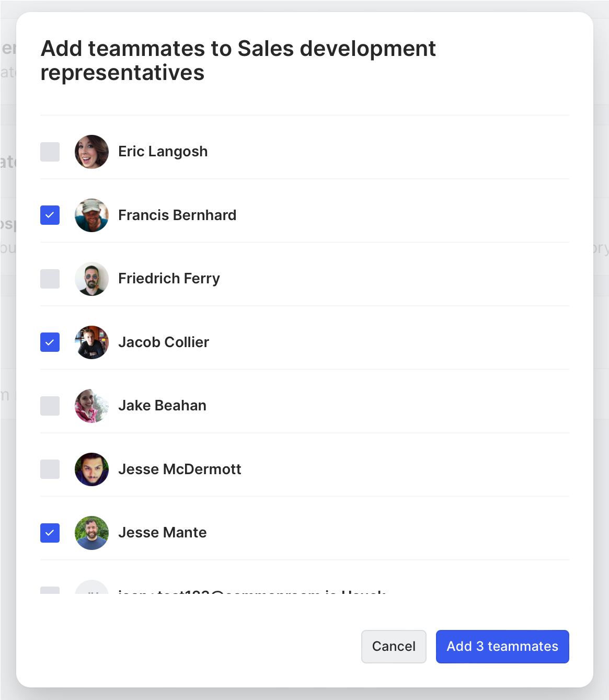Click the Friedrich Ferry name label

[169, 279]
